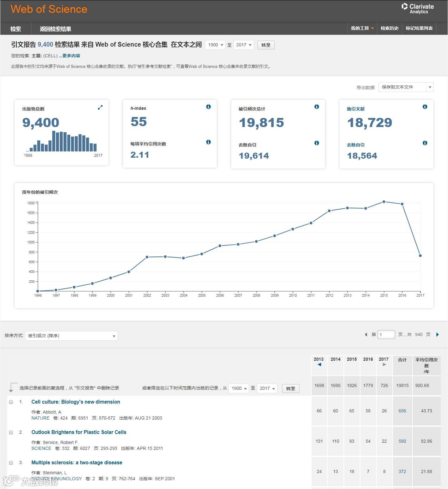
Task: Click the page number input field
Action: pos(386,335)
